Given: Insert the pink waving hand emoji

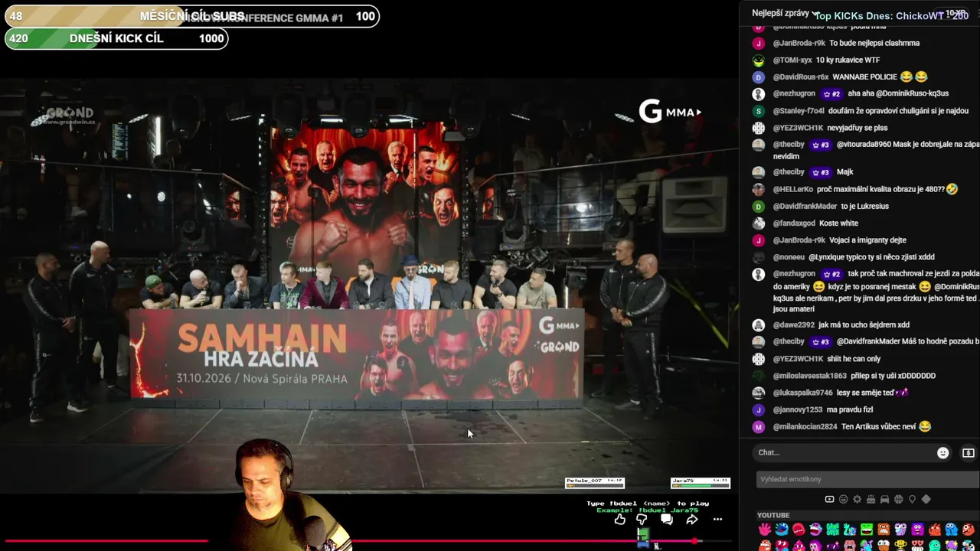Looking at the screenshot, I should pos(764,530).
